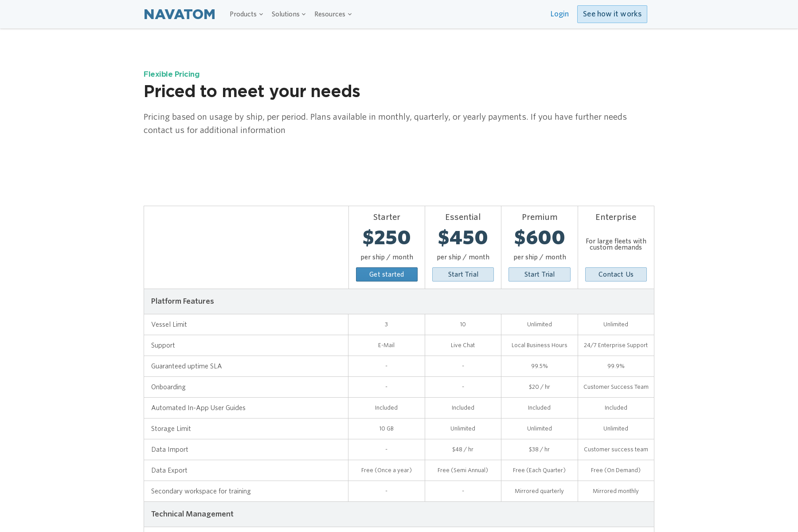Viewport: 798px width, 532px height.
Task: Click the Login link
Action: pyautogui.click(x=559, y=14)
